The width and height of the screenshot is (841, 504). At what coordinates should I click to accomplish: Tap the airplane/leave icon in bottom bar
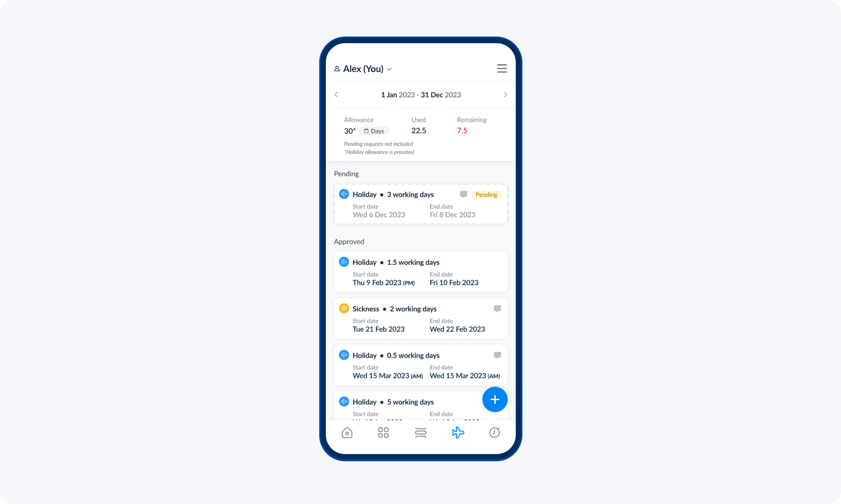(x=458, y=433)
